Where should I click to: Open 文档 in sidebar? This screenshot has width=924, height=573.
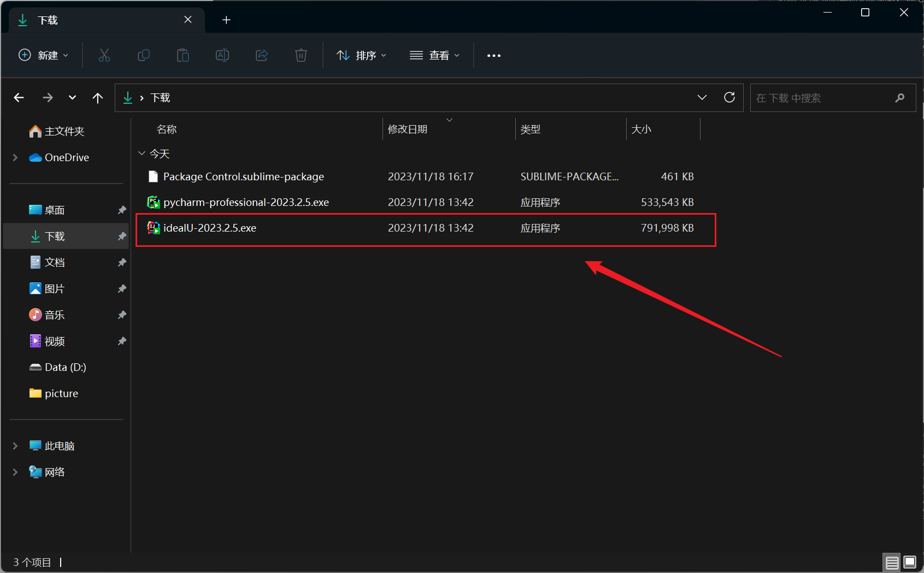(46, 262)
